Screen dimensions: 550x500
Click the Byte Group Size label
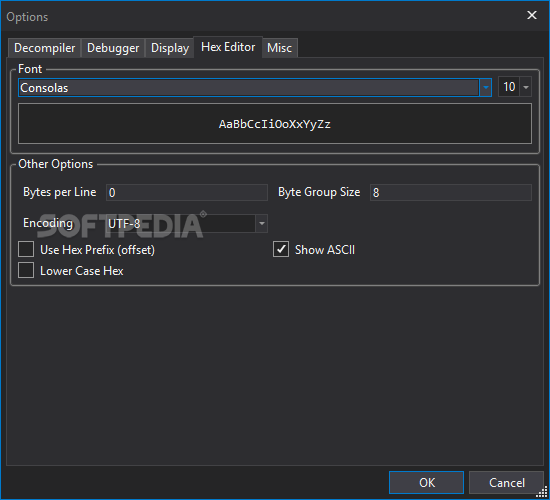(x=319, y=192)
